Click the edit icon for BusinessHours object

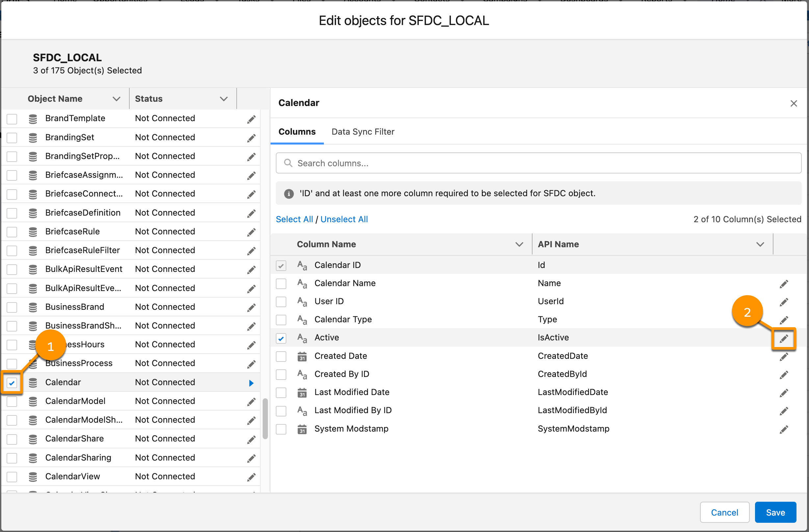[x=251, y=344]
